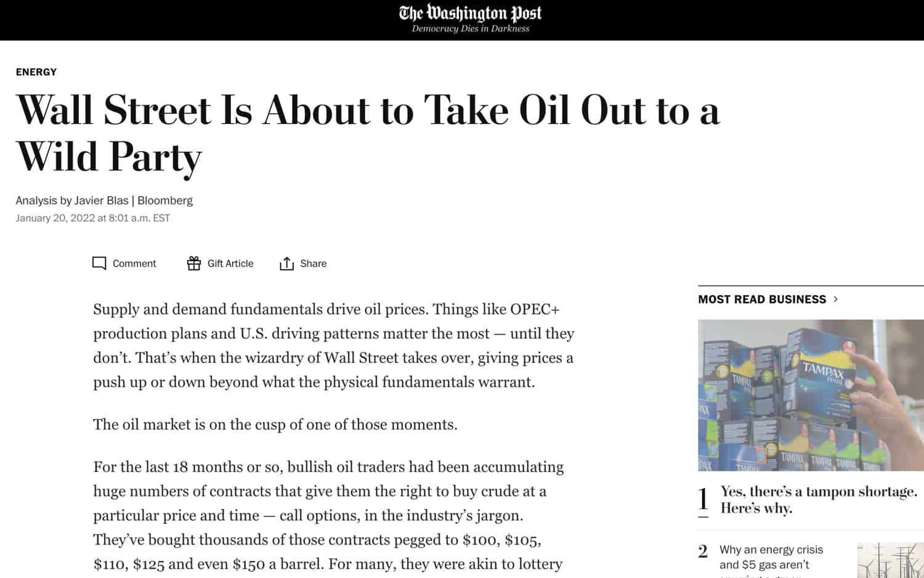Click the January 20, 2022 publish date
The image size is (924, 578).
[x=92, y=218]
